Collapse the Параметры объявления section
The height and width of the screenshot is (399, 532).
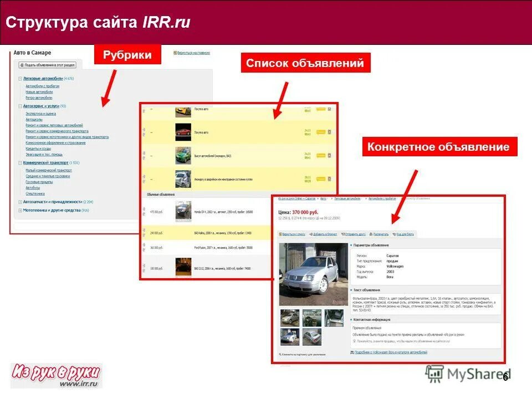[x=351, y=245]
